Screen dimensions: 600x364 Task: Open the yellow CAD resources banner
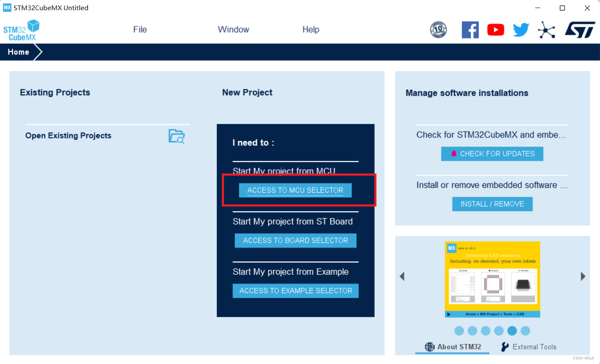tap(492, 279)
